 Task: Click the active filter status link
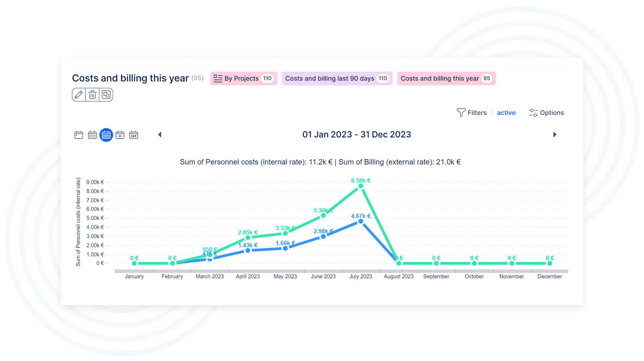point(506,113)
